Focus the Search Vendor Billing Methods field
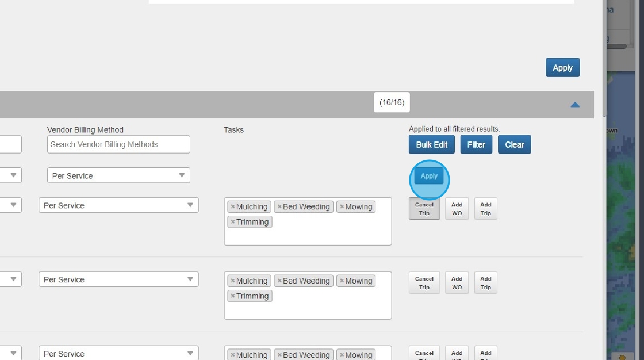Image resolution: width=644 pixels, height=360 pixels. (x=118, y=144)
